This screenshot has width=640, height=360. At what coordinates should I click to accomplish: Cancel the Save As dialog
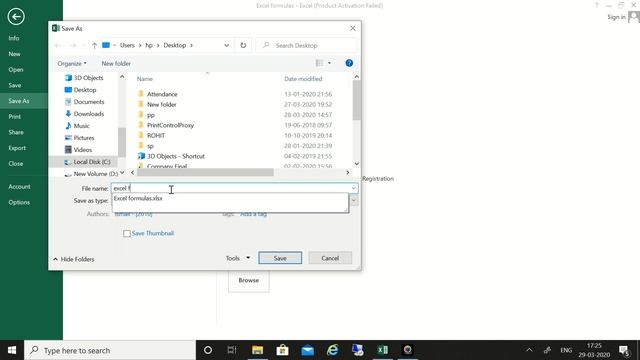(330, 258)
